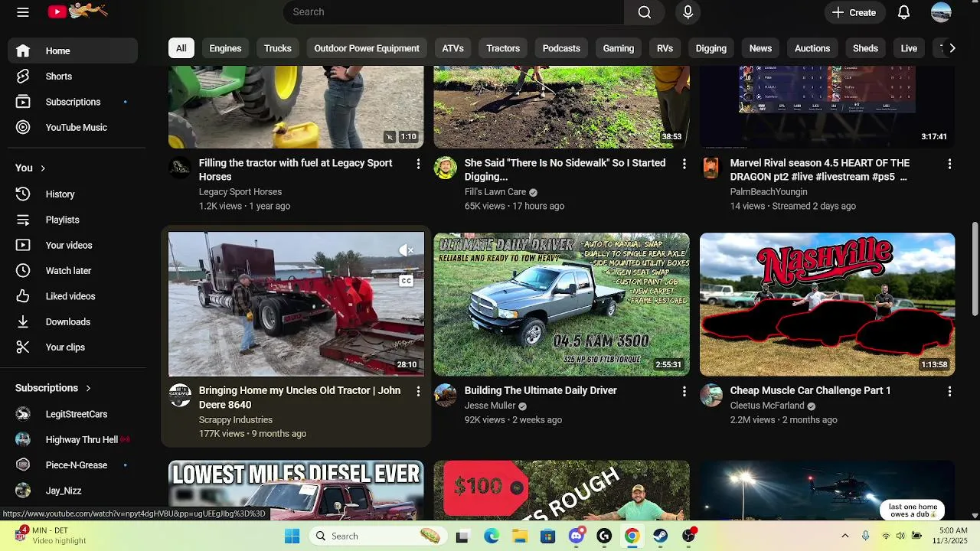Open options for John Deere 8640 video
The height and width of the screenshot is (551, 980).
[418, 391]
